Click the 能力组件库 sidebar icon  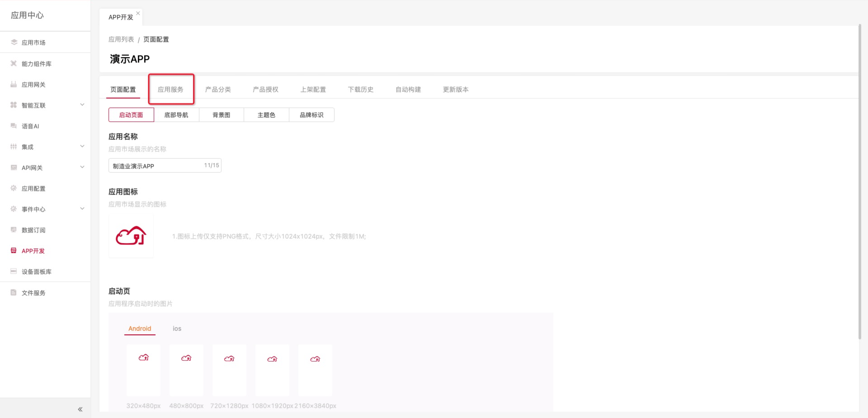(14, 63)
